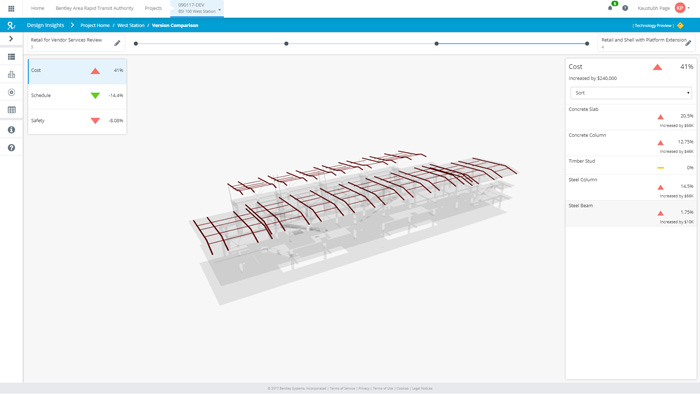
Task: Edit the Retail for Vendor Services Review name
Action: tap(117, 43)
